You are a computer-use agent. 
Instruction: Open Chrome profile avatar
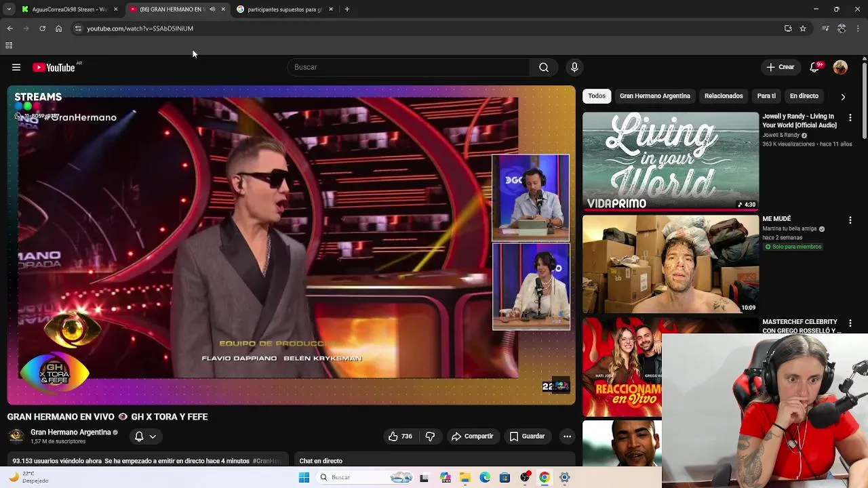pos(842,28)
